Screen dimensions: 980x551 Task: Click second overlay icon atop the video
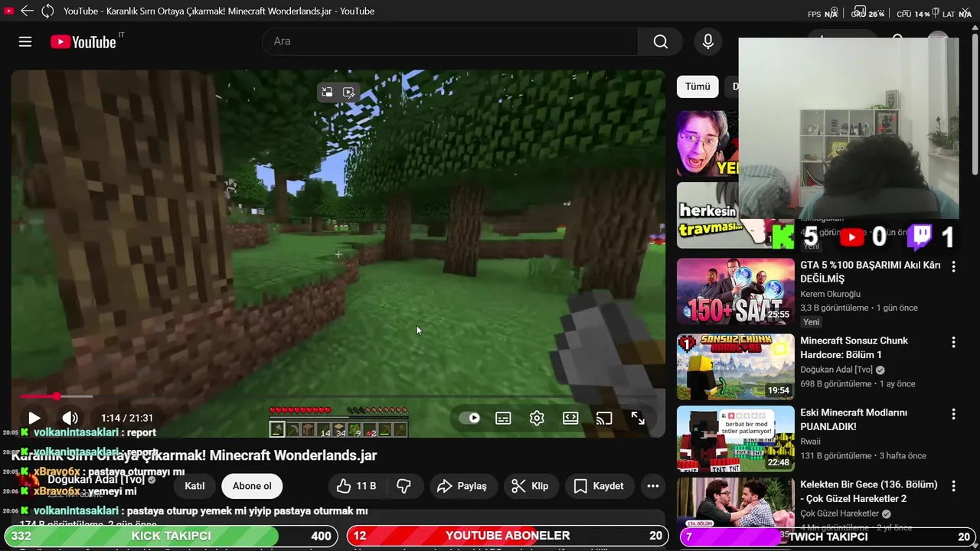point(348,92)
